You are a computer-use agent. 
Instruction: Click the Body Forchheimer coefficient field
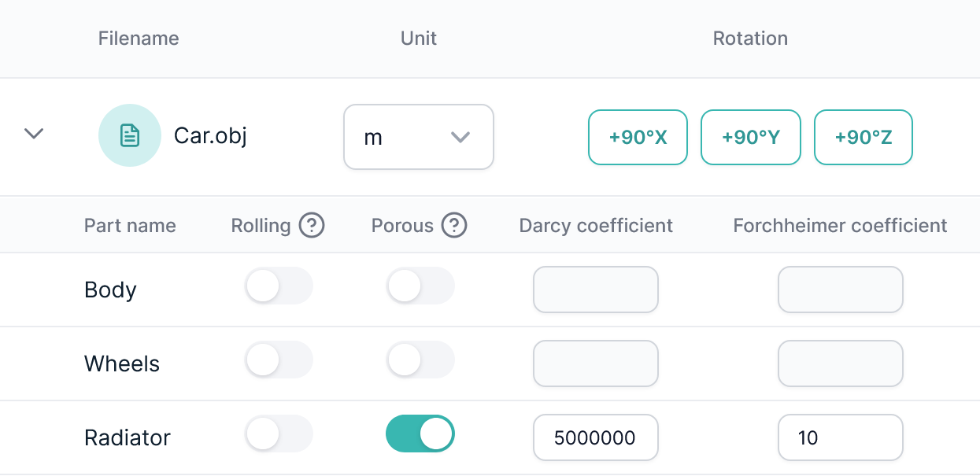840,290
